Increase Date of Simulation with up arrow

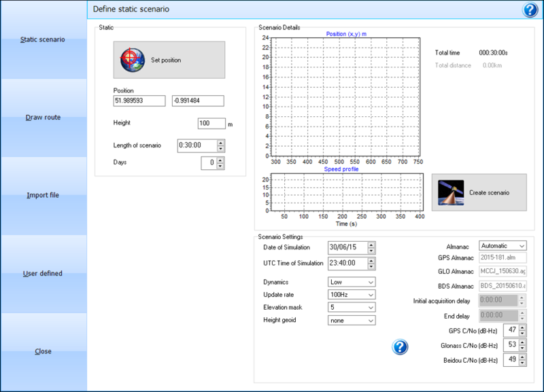click(371, 245)
